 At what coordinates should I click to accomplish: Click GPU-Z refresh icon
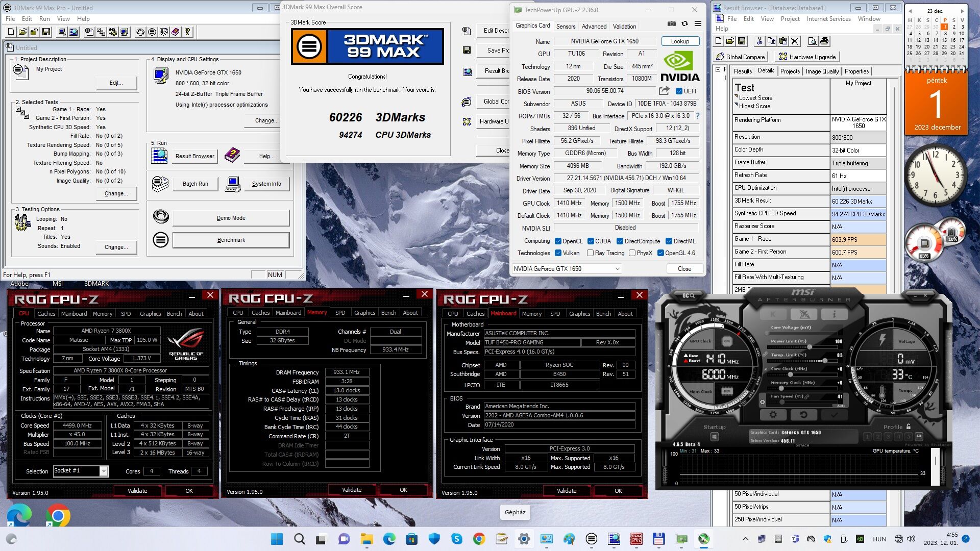pos(684,23)
